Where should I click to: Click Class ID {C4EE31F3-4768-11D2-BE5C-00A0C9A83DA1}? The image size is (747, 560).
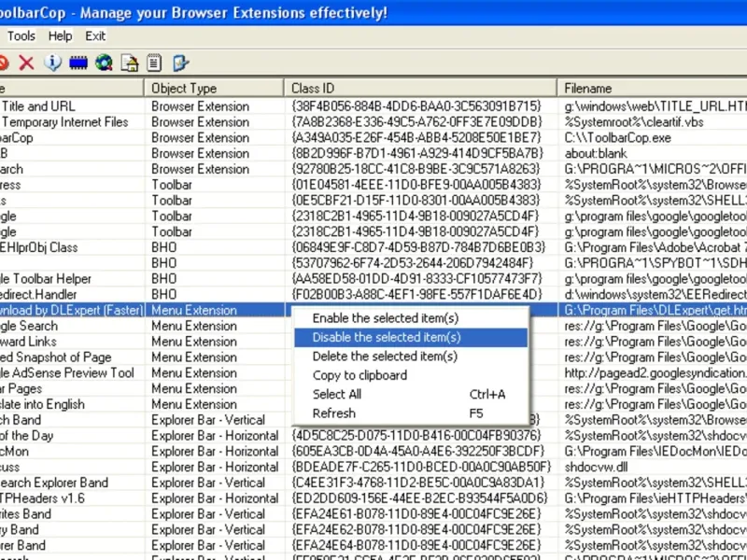point(417,483)
